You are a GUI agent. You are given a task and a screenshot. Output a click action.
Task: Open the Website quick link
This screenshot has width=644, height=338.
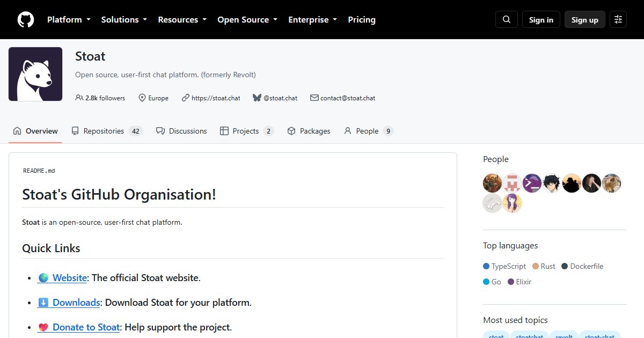point(62,278)
